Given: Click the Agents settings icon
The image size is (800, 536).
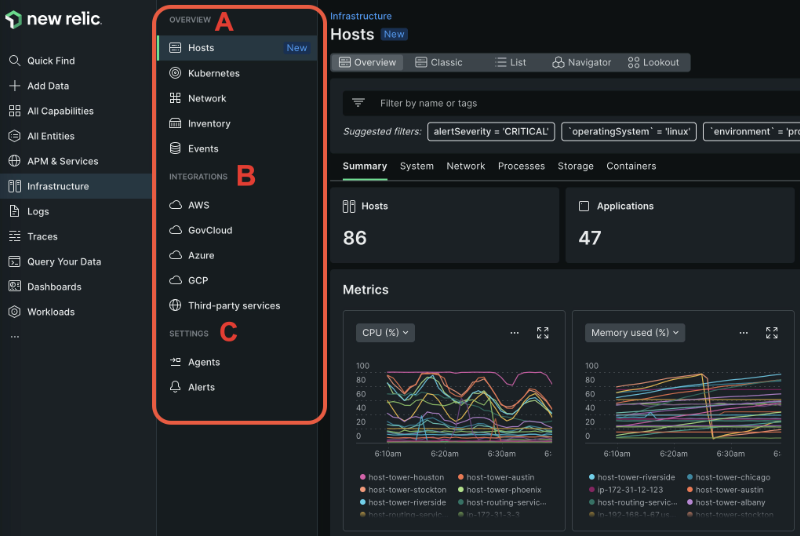Looking at the screenshot, I should coord(175,362).
